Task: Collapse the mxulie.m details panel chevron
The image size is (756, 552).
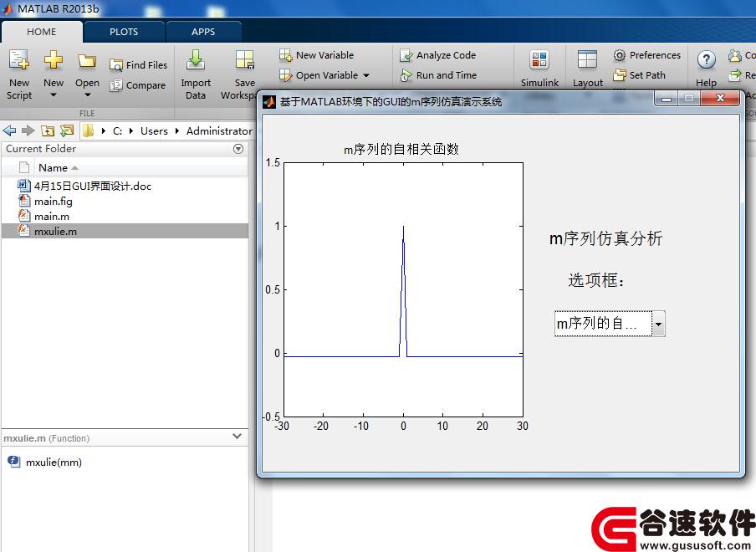Action: point(237,437)
